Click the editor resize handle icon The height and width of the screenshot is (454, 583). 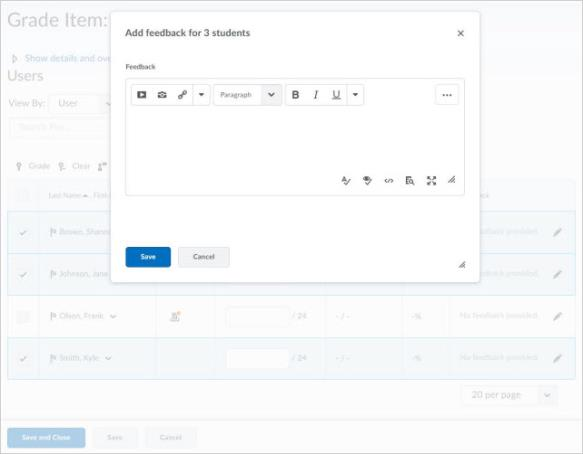point(451,180)
